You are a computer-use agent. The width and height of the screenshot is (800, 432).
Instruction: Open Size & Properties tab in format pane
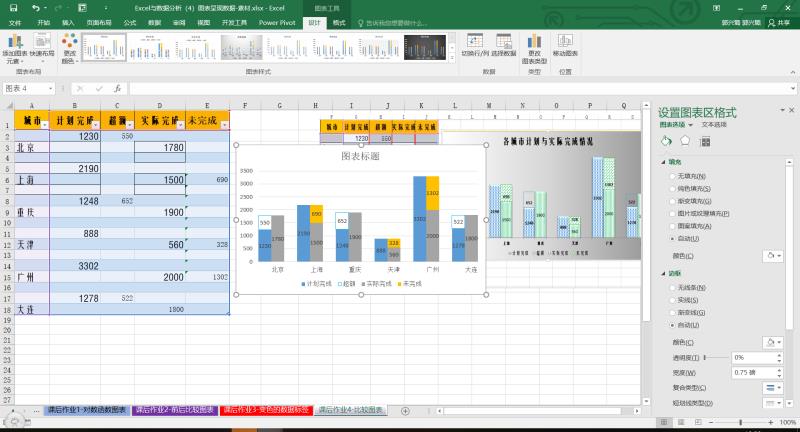[706, 142]
